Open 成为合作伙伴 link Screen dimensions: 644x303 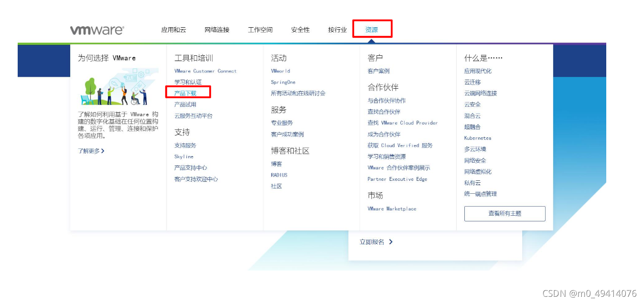384,134
